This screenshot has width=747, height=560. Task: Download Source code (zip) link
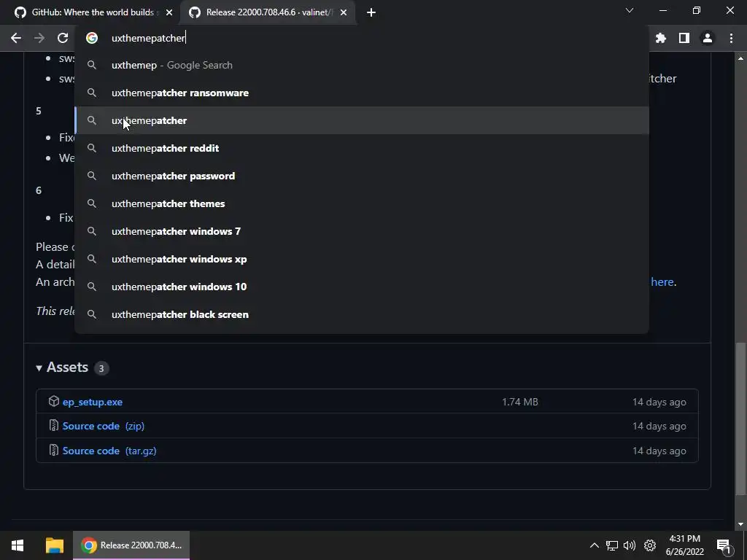click(104, 426)
